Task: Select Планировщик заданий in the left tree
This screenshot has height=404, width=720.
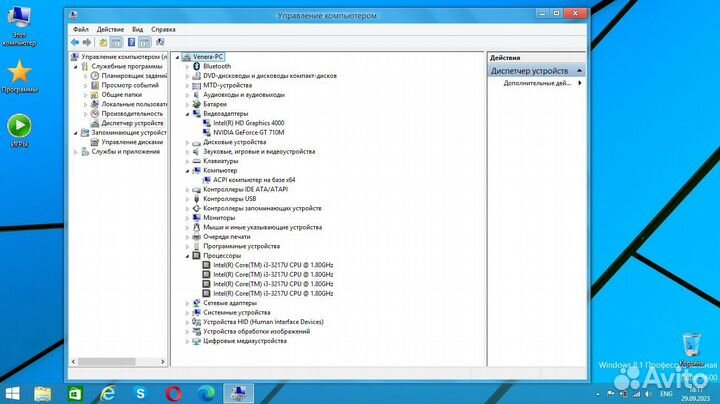Action: (x=134, y=76)
